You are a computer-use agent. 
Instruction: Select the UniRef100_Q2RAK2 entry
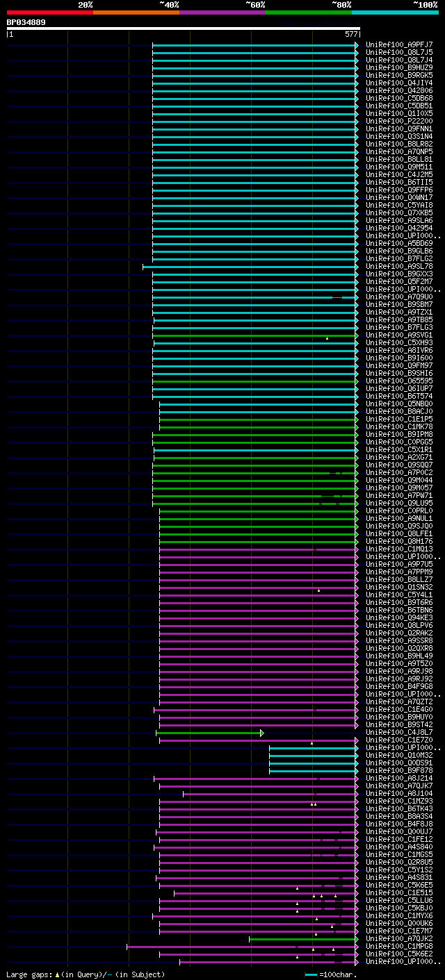[x=399, y=633]
